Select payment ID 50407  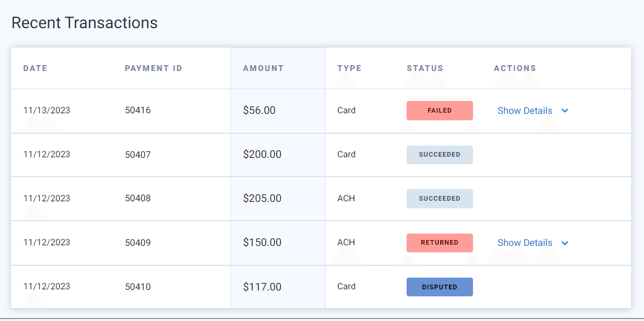pyautogui.click(x=138, y=155)
